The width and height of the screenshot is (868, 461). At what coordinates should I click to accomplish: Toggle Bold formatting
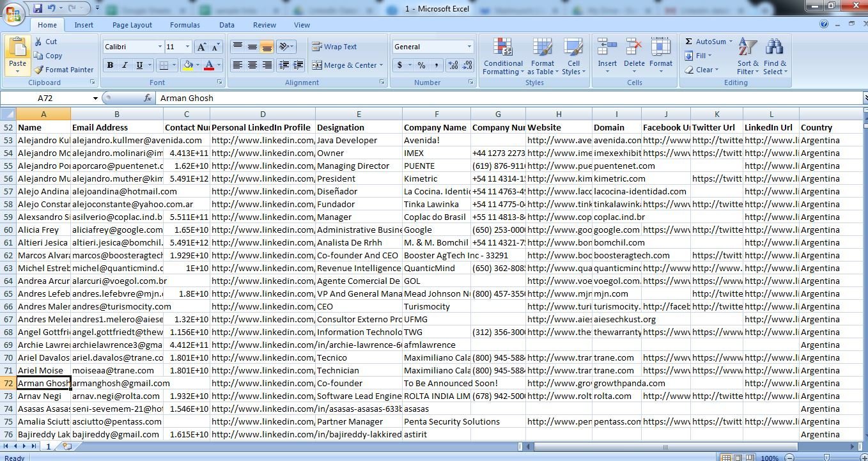tap(110, 65)
